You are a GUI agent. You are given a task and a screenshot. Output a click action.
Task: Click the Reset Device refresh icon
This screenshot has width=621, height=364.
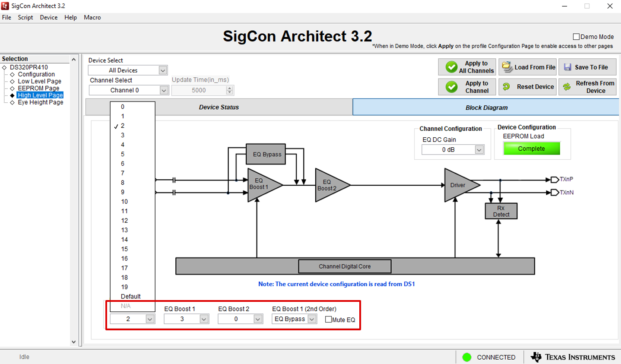506,87
